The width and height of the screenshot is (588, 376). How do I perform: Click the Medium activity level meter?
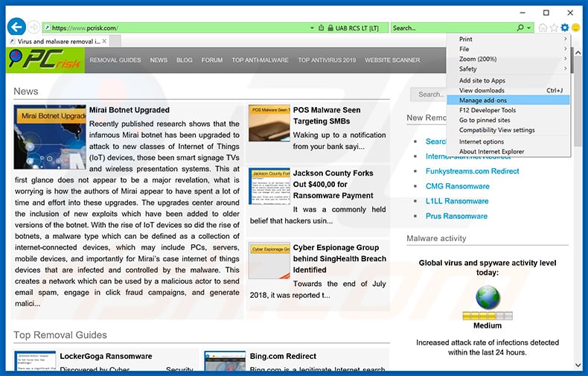[x=488, y=316]
